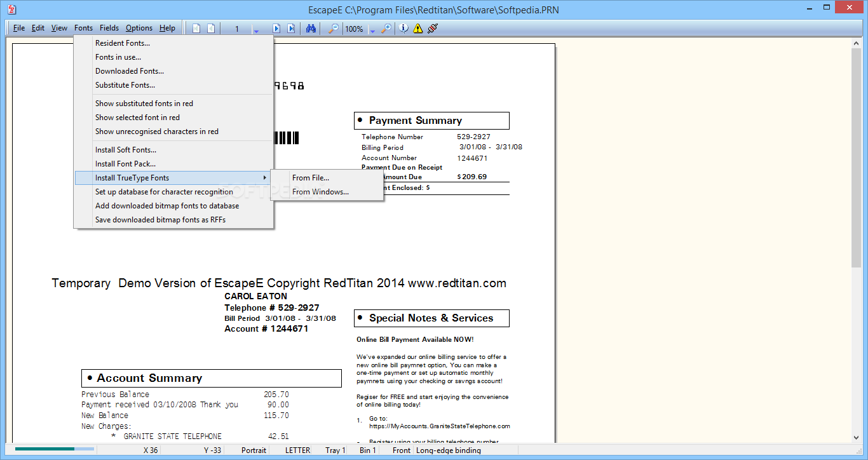868x460 pixels.
Task: Click Portrait in status bar
Action: (254, 450)
